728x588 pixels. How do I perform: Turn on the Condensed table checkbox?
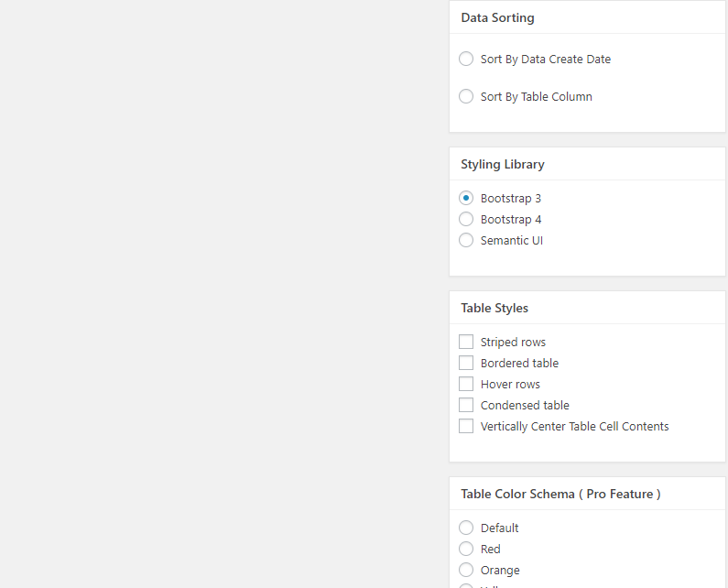[466, 406]
